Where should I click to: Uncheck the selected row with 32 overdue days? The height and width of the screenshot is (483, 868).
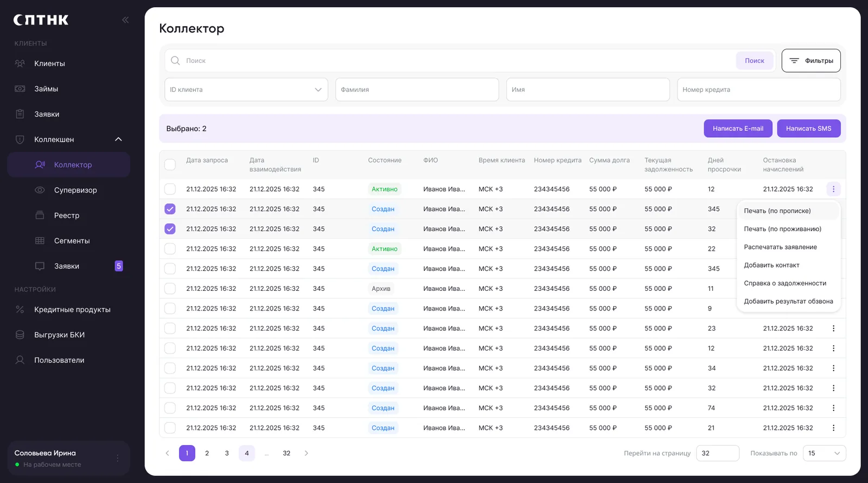click(170, 229)
